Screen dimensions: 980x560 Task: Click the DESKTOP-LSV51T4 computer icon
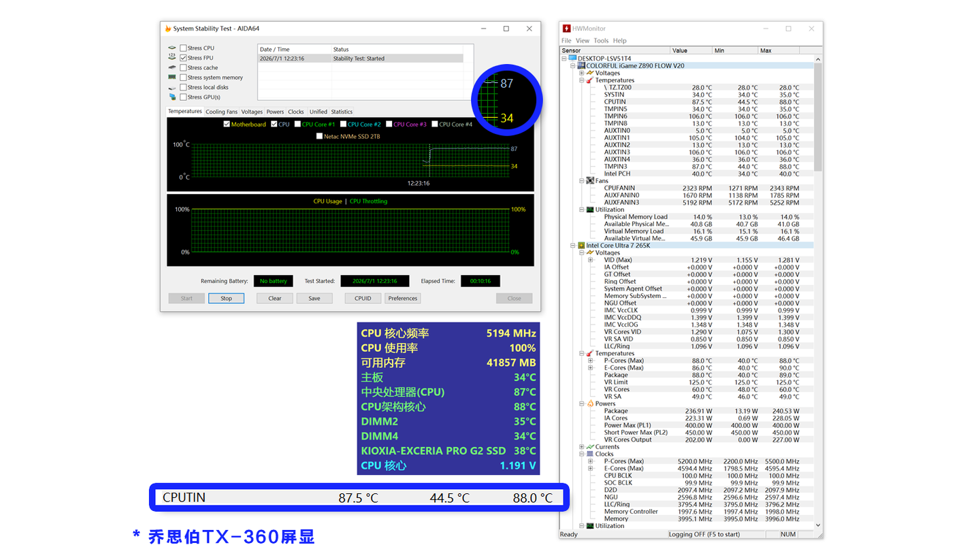572,59
